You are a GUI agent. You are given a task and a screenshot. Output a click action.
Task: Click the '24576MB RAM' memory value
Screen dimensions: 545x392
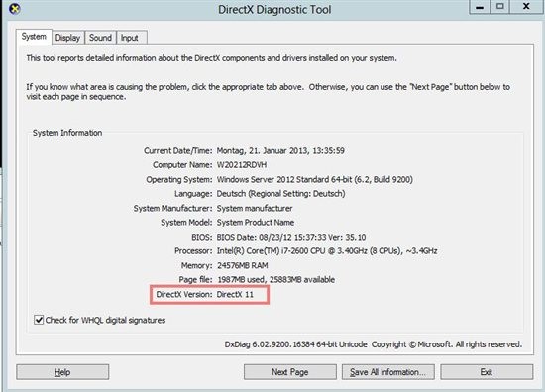[243, 265]
